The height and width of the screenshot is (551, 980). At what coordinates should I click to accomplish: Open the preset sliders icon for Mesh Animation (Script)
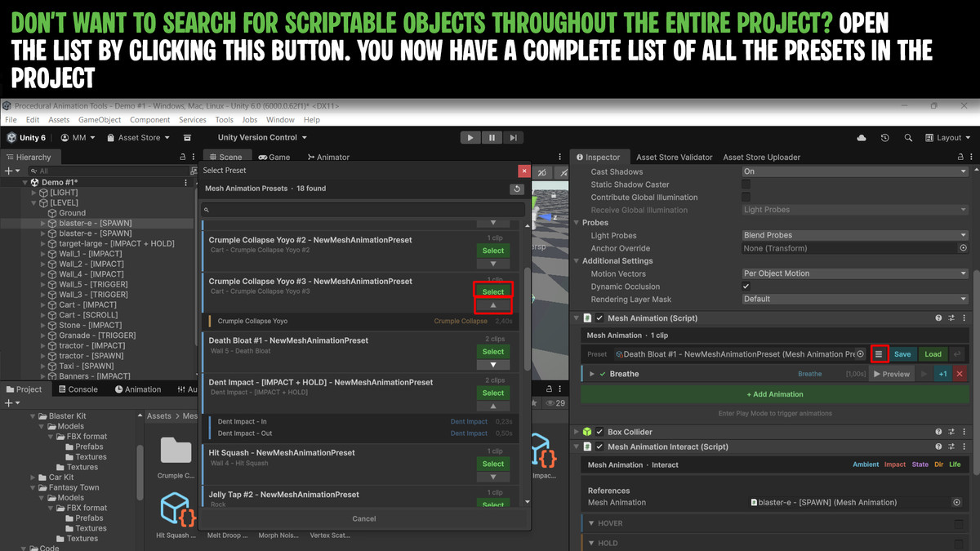point(951,318)
